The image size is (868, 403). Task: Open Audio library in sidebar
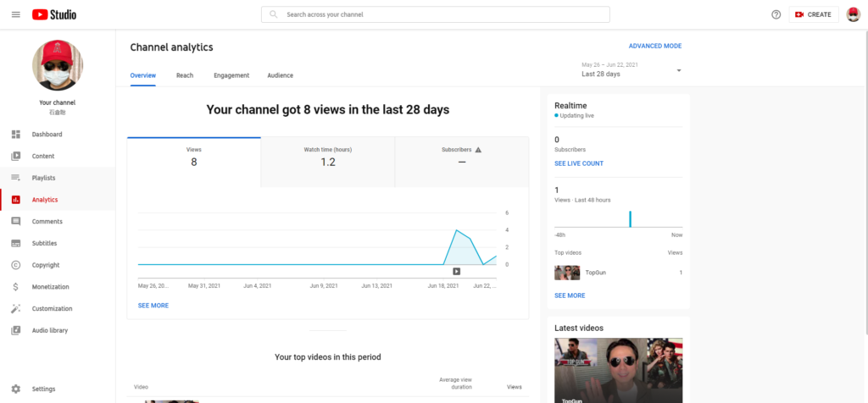49,331
